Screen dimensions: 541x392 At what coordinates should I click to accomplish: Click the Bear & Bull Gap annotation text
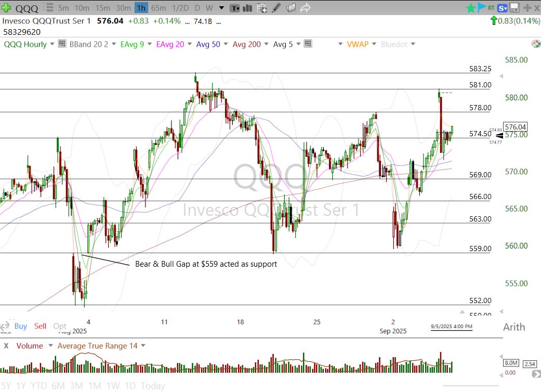pos(206,264)
